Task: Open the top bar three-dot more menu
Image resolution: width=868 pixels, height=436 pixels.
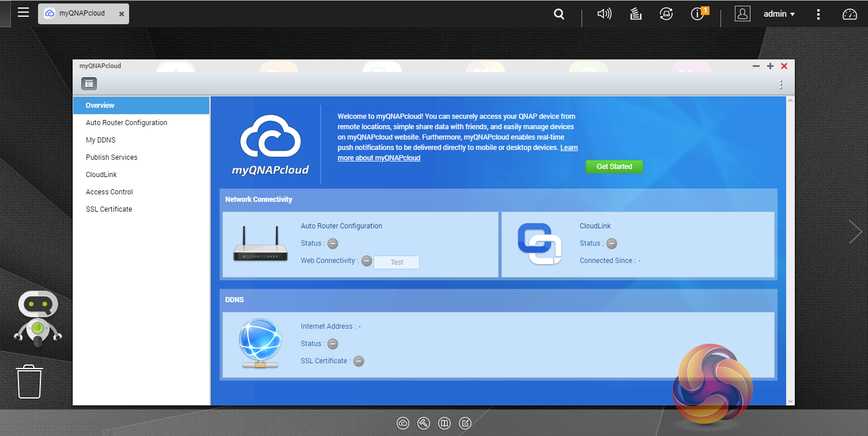Action: pos(818,14)
